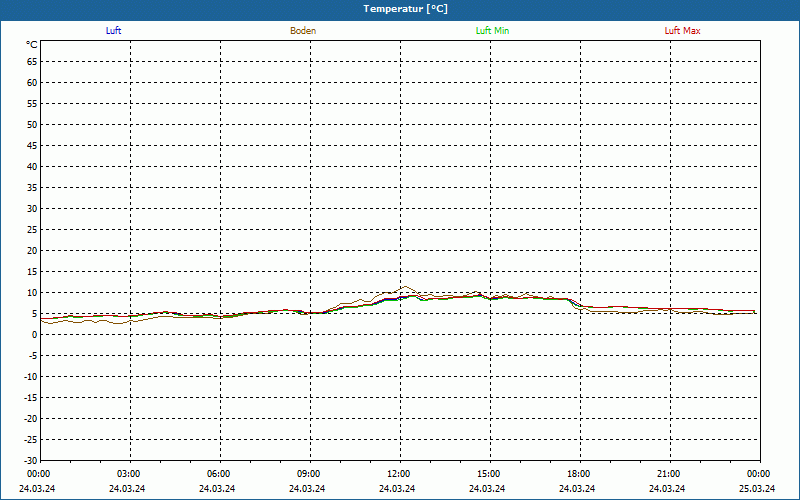This screenshot has width=800, height=500.
Task: Click the Boden legend label
Action: pyautogui.click(x=303, y=31)
